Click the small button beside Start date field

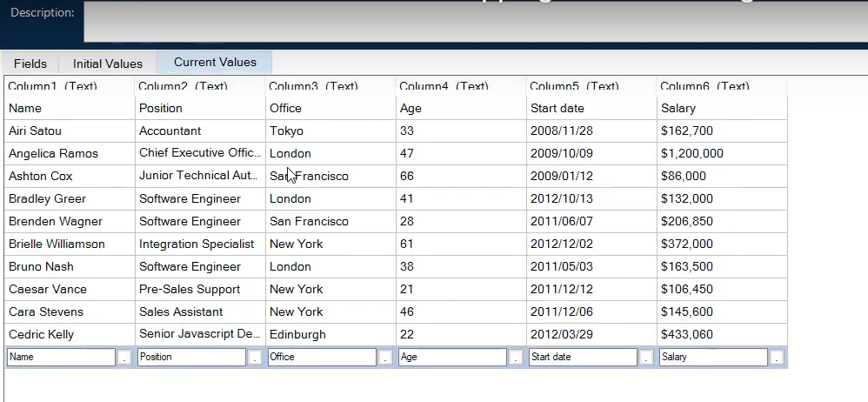click(646, 358)
